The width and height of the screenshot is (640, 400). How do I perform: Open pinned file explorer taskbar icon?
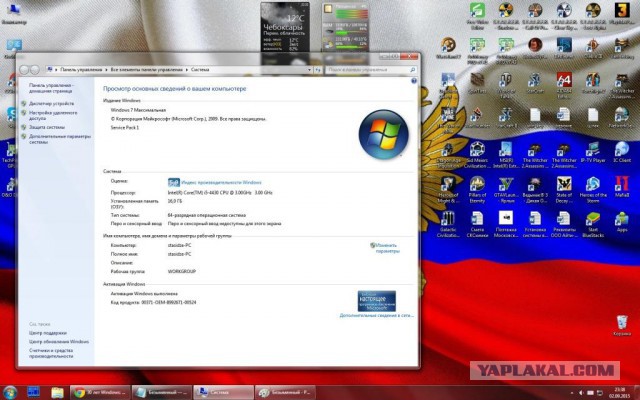point(57,393)
